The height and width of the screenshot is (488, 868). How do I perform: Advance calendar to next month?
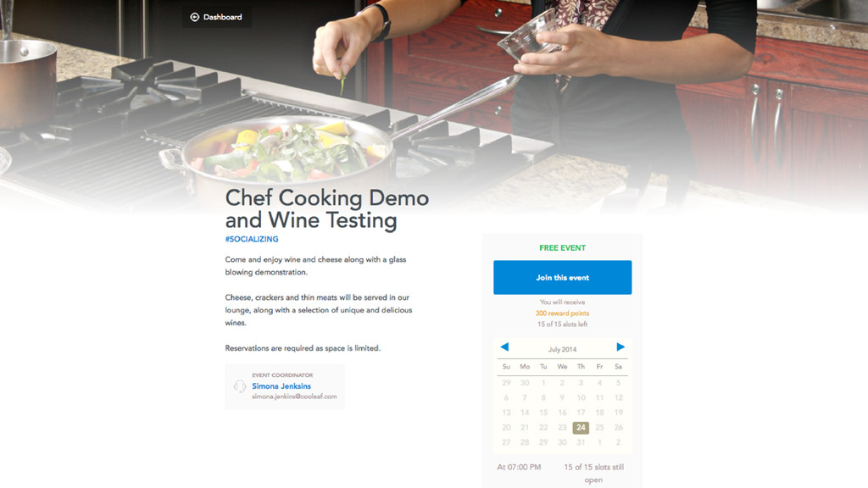point(620,347)
